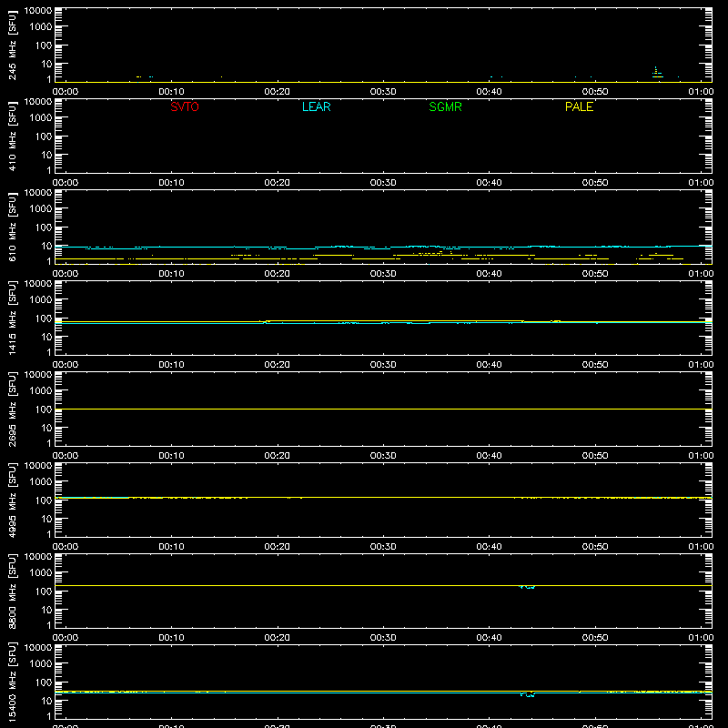728x728 pixels.
Task: Click the 10 tick of the 8800 MHz axis
Action: tap(46, 610)
